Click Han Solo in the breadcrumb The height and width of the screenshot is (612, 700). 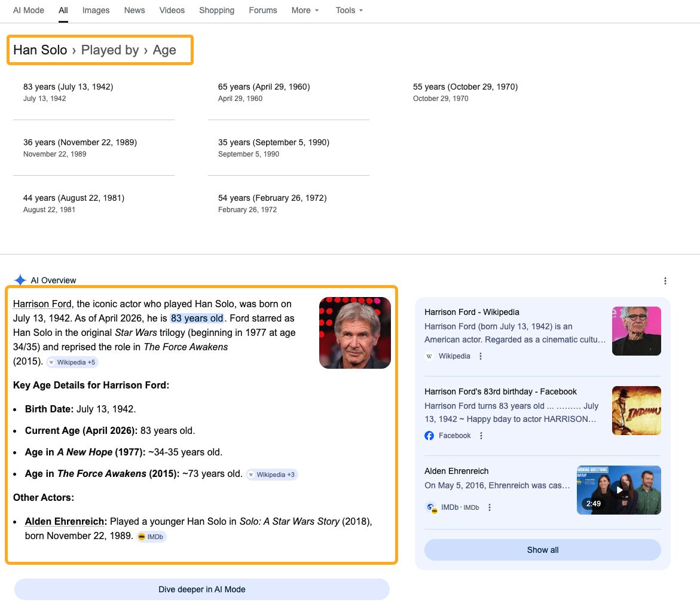tap(40, 50)
